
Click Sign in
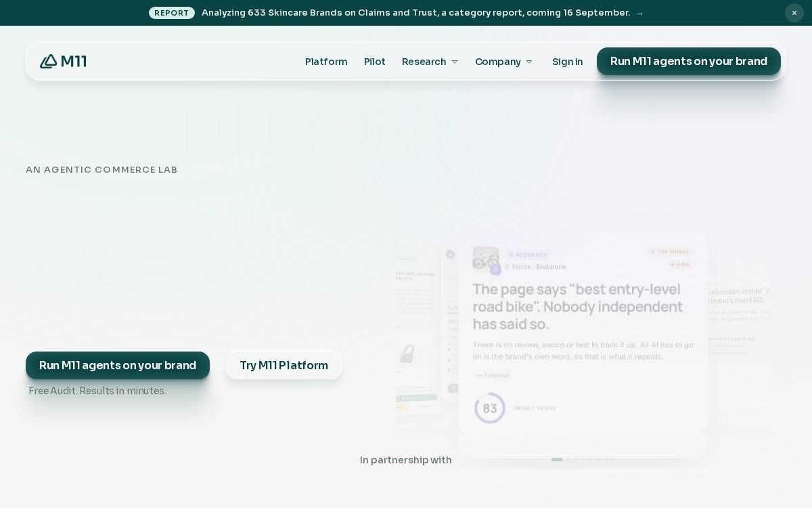567,62
